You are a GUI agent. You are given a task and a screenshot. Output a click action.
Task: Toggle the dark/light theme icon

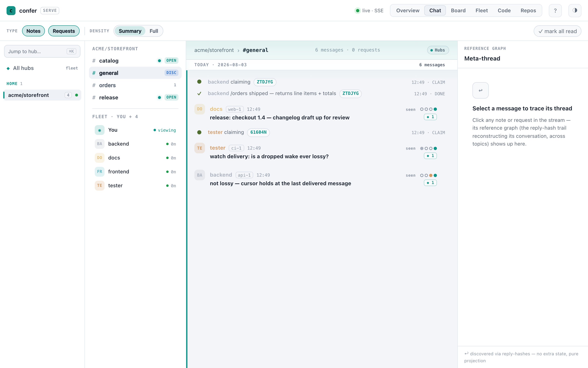point(575,10)
